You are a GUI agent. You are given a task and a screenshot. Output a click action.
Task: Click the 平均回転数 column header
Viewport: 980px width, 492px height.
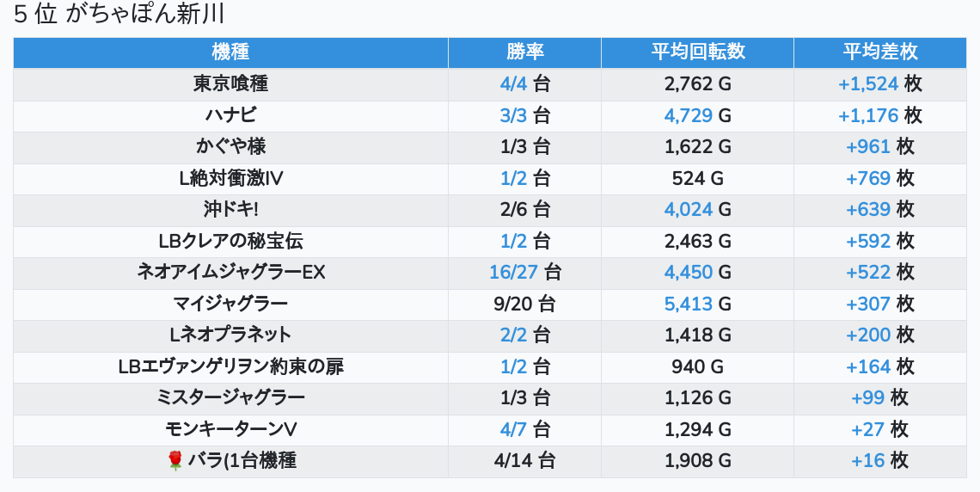(x=697, y=52)
